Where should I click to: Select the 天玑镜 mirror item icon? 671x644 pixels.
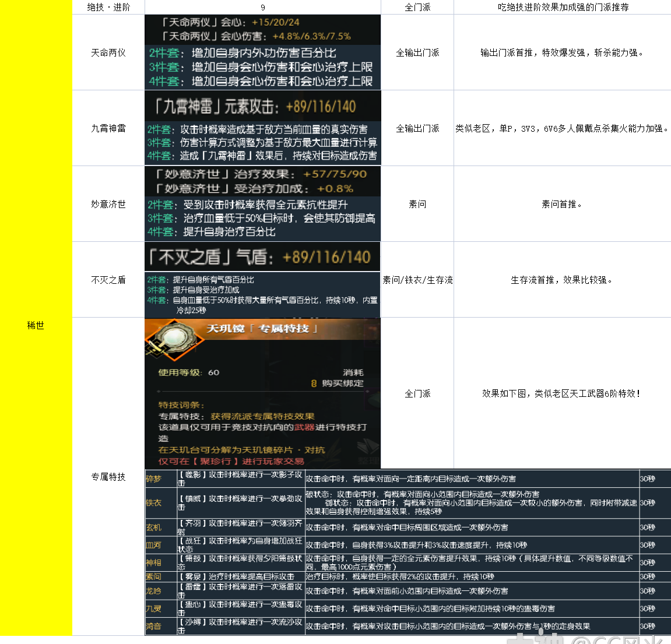[x=173, y=341]
